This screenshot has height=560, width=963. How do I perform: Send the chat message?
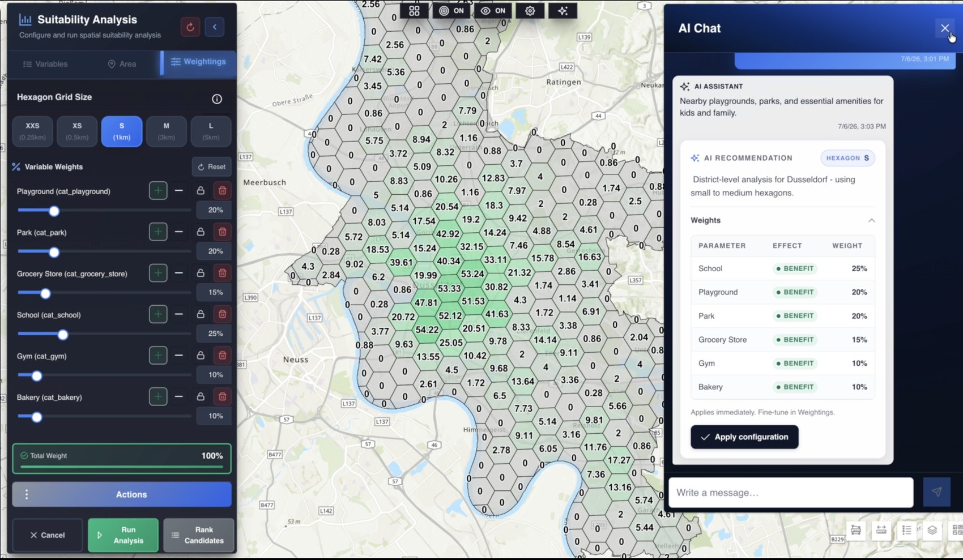(937, 492)
